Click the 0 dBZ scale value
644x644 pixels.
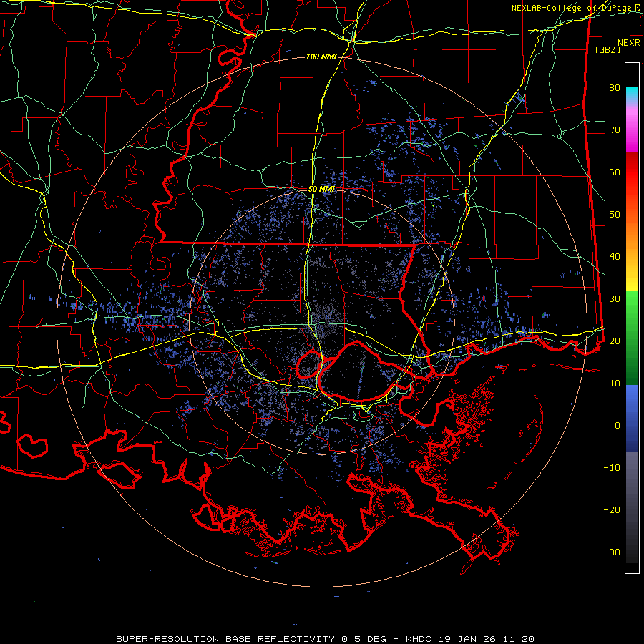tap(618, 426)
